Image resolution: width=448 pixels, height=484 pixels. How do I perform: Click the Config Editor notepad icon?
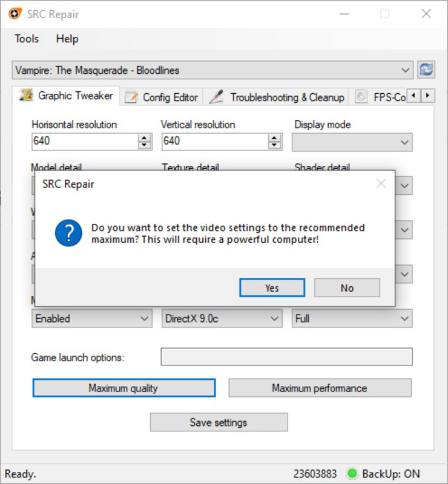[x=131, y=97]
